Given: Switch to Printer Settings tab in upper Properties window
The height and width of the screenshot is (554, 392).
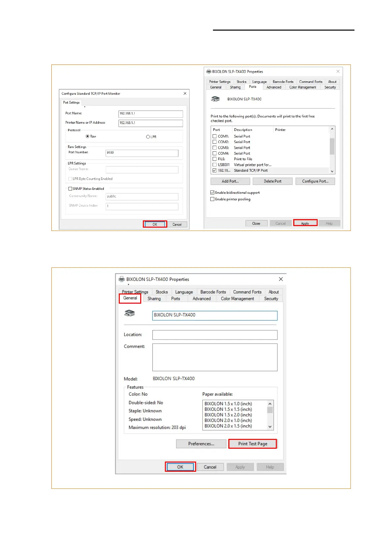Looking at the screenshot, I should [220, 82].
